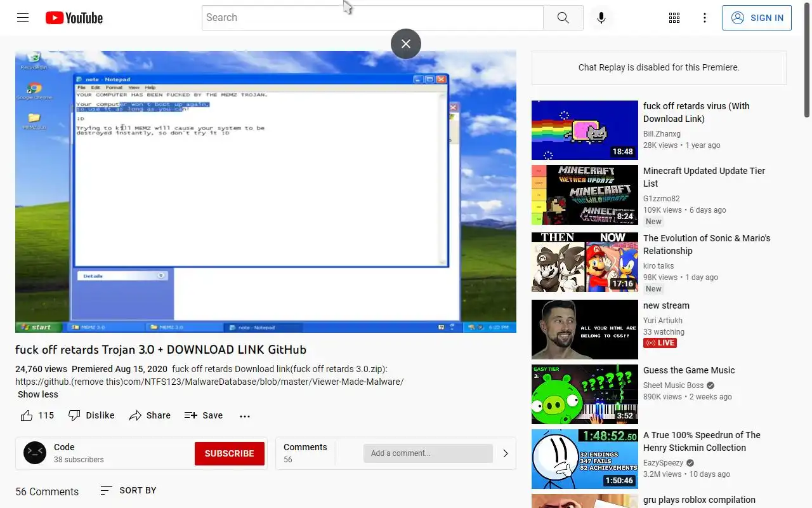Viewport: 812px width, 508px height.
Task: Open the Nyan Cat virus video thumbnail
Action: click(x=585, y=130)
